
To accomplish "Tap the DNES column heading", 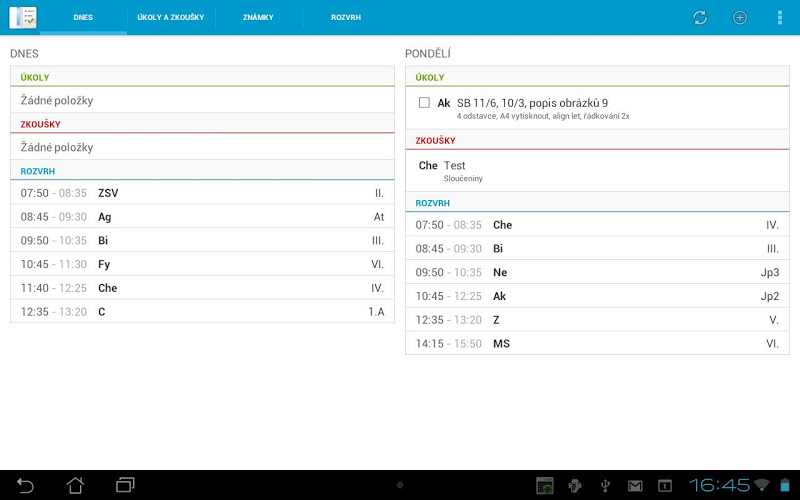I will [x=24, y=54].
